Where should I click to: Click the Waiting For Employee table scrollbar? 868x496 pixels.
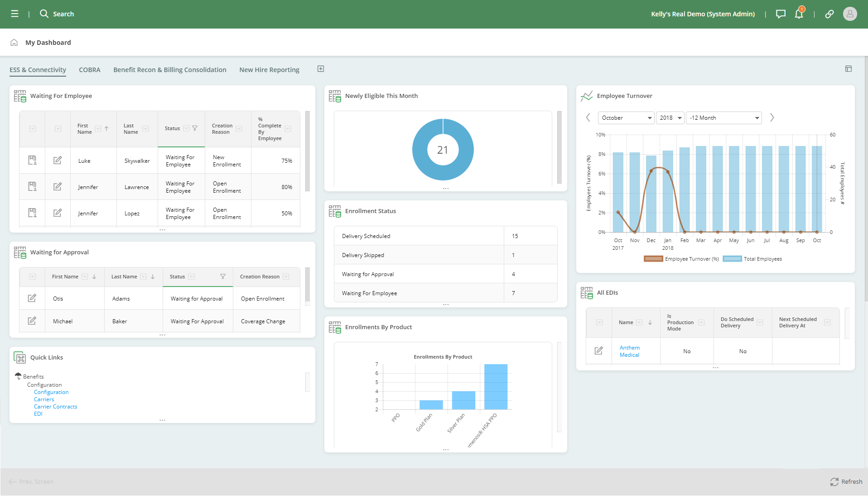(308, 151)
